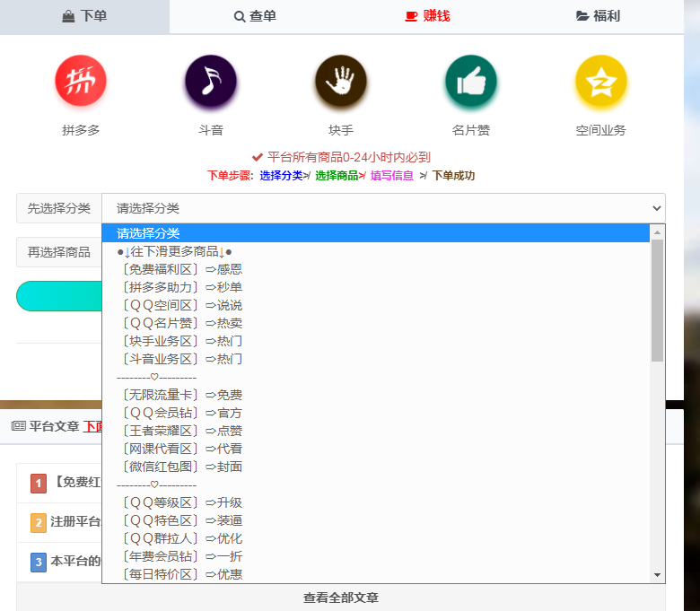Click the 查看全部文章 button
Viewport: 700px width, 611px height.
(340, 598)
